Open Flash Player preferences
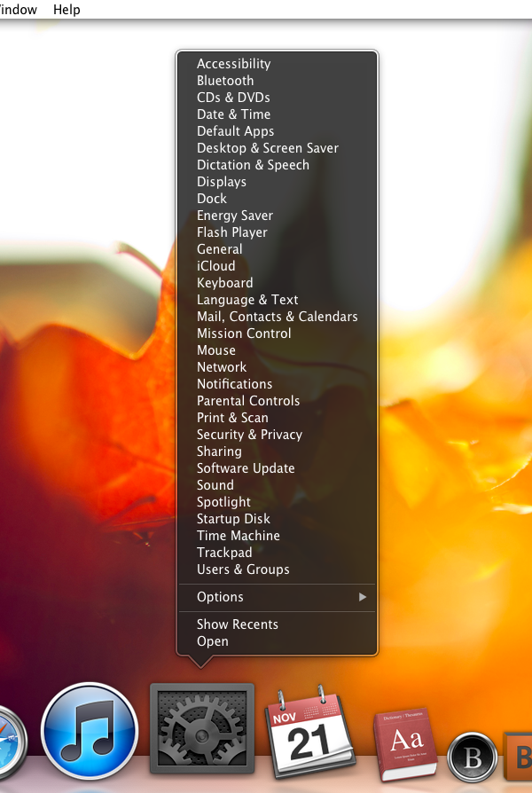 pyautogui.click(x=231, y=232)
